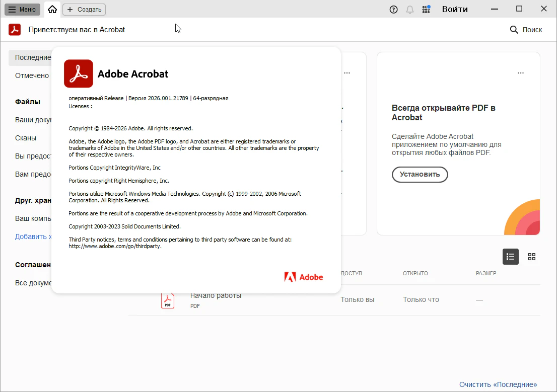Click the thirdparty URL text
557x392 pixels.
(115, 246)
